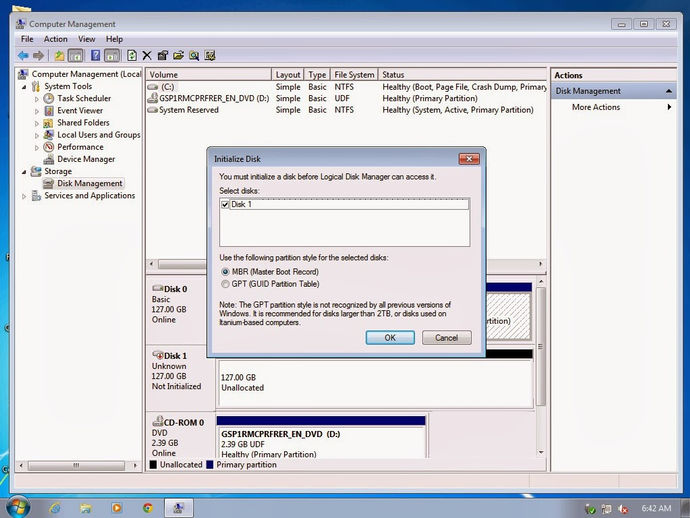Close the Initialize Disk dialog
Viewport: 690px width, 518px height.
[x=469, y=159]
